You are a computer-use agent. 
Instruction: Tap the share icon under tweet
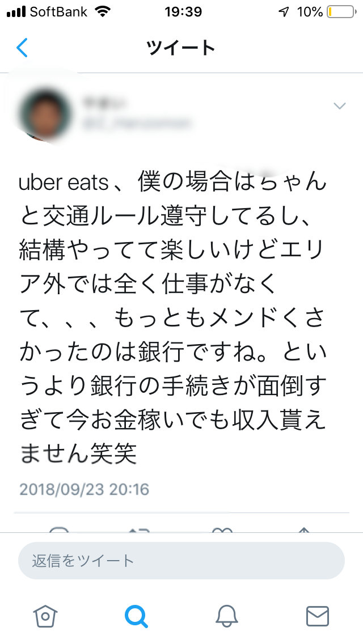tap(304, 529)
